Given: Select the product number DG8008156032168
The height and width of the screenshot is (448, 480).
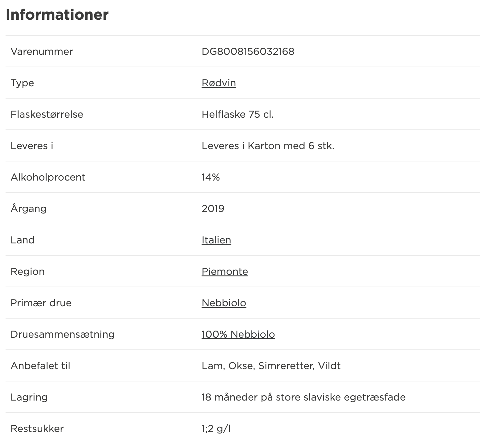Looking at the screenshot, I should [x=248, y=51].
